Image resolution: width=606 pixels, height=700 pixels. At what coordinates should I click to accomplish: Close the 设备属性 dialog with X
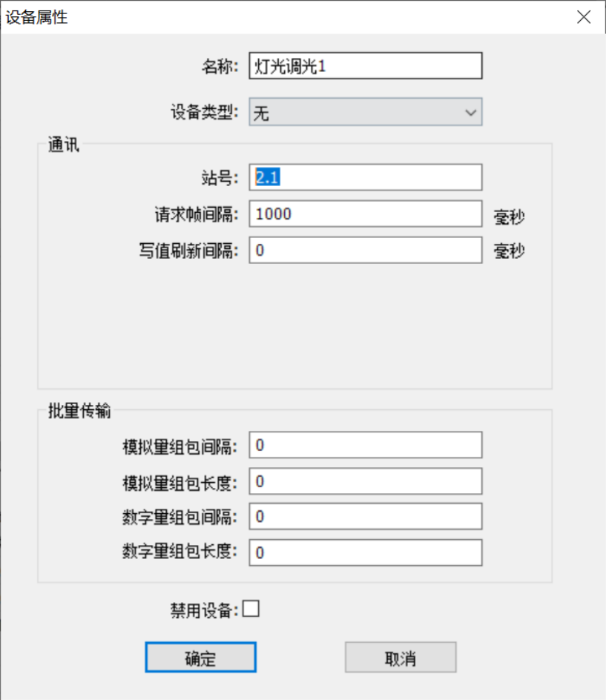click(x=583, y=17)
